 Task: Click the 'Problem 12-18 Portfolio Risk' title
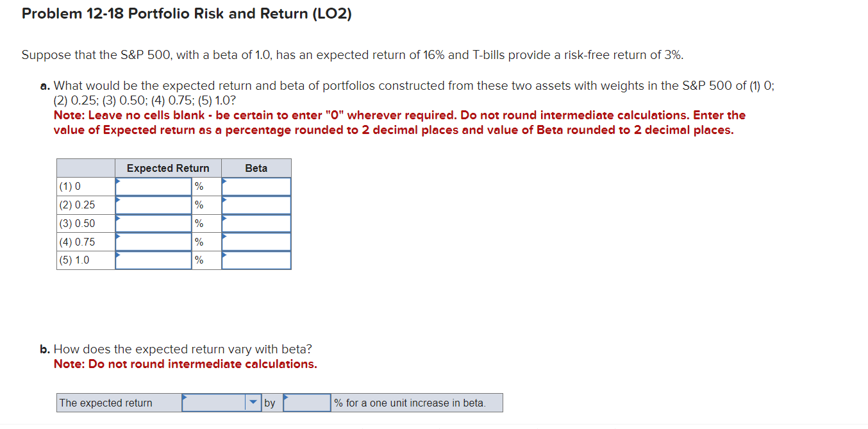187,13
